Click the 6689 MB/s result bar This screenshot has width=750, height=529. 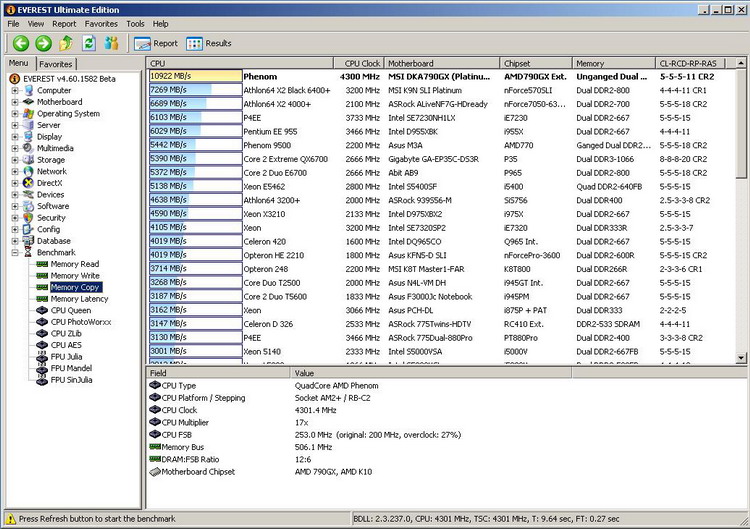[x=196, y=104]
